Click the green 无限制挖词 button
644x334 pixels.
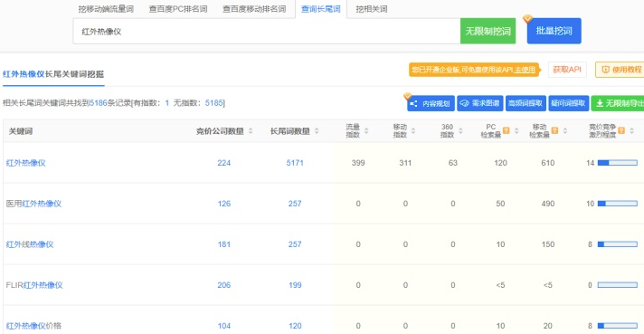[x=488, y=31]
